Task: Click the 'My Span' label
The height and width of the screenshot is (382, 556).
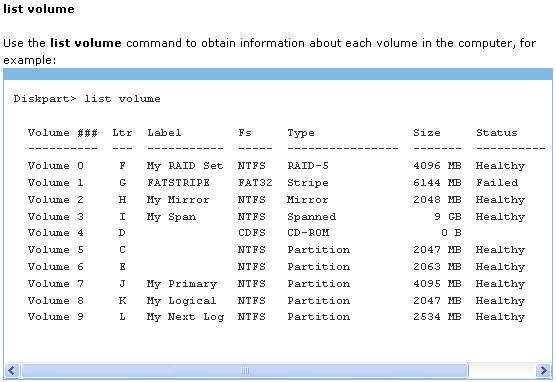Action: [x=171, y=217]
